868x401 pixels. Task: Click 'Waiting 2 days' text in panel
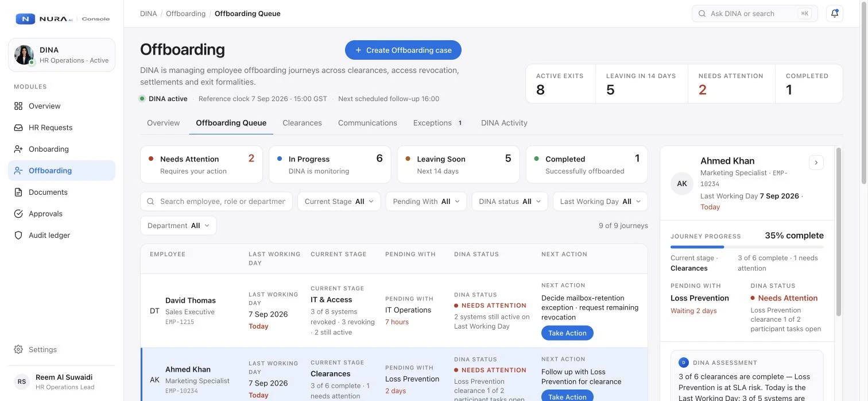(x=693, y=311)
